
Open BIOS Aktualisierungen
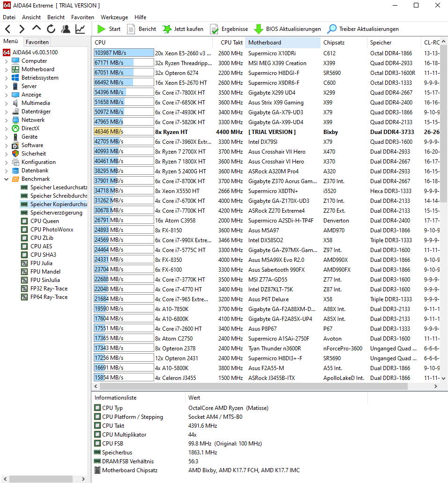coord(287,29)
